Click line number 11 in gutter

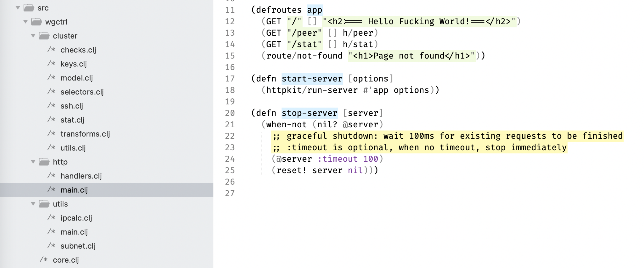pos(230,10)
